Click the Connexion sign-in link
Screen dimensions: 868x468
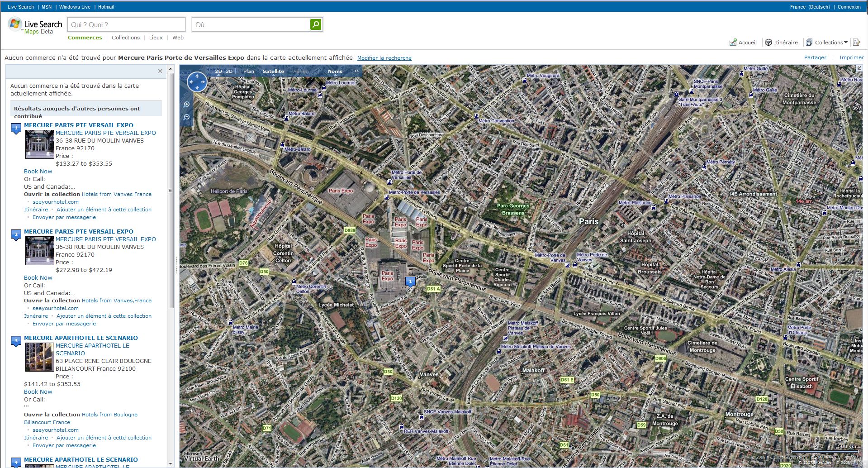pos(849,7)
